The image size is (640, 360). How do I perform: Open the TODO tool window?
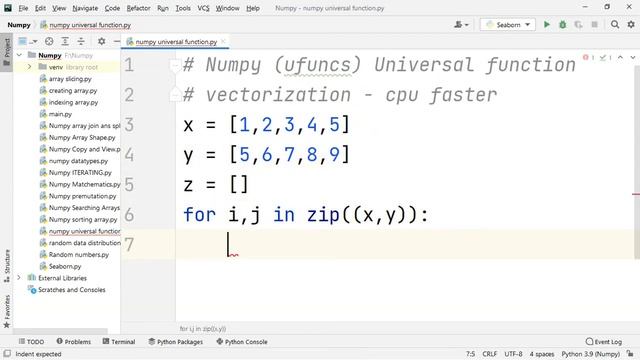tap(31, 342)
